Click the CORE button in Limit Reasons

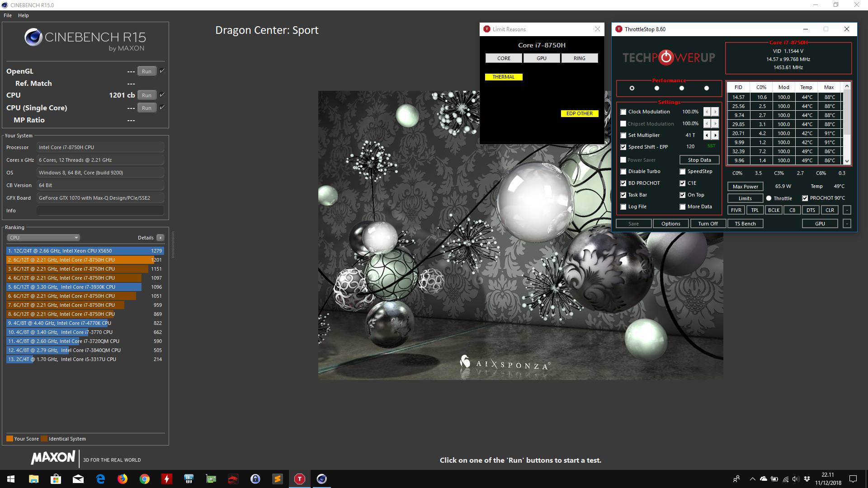(x=504, y=58)
